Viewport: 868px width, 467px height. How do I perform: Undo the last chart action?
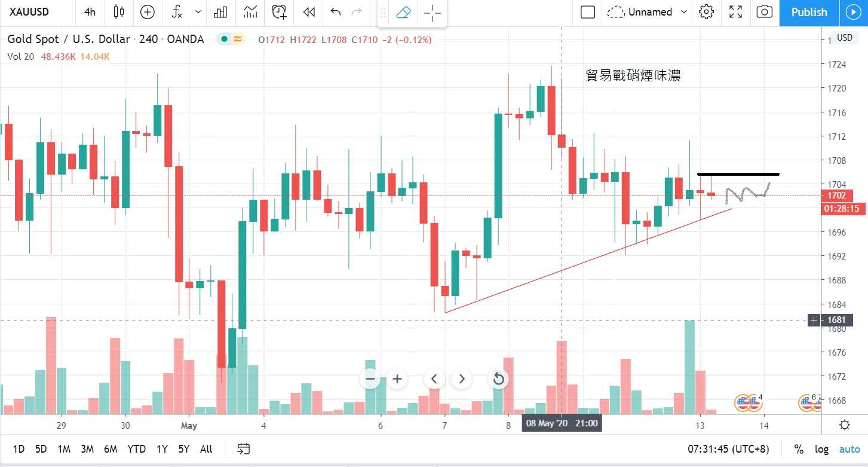(336, 12)
